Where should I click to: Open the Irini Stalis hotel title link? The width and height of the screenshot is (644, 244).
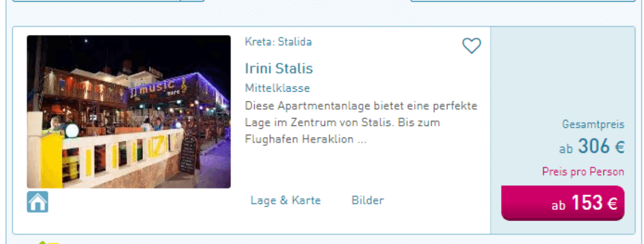coord(279,68)
